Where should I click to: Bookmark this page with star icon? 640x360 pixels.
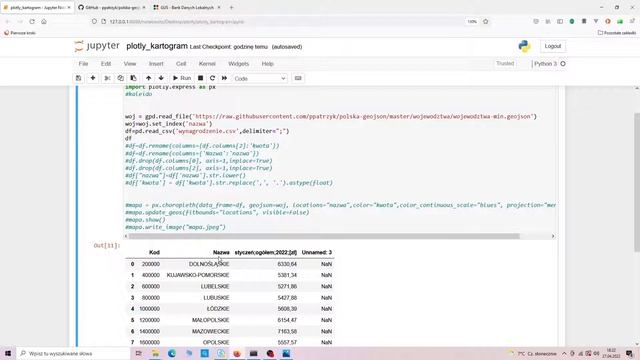point(485,22)
